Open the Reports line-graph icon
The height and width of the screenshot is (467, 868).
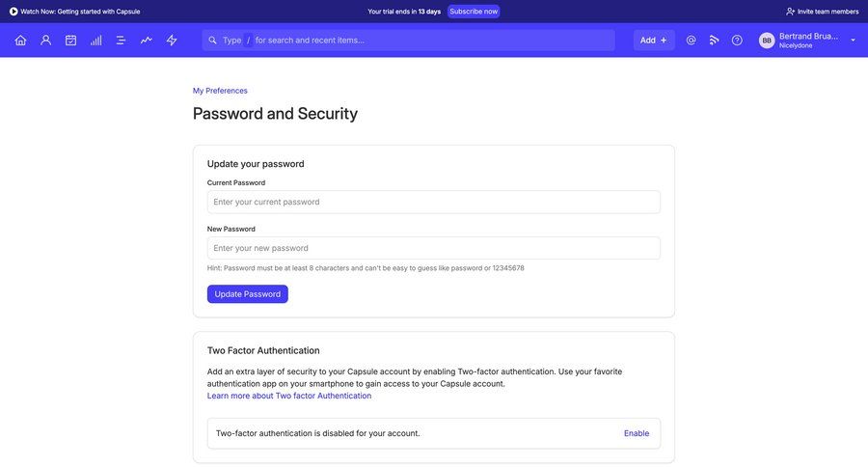click(146, 41)
